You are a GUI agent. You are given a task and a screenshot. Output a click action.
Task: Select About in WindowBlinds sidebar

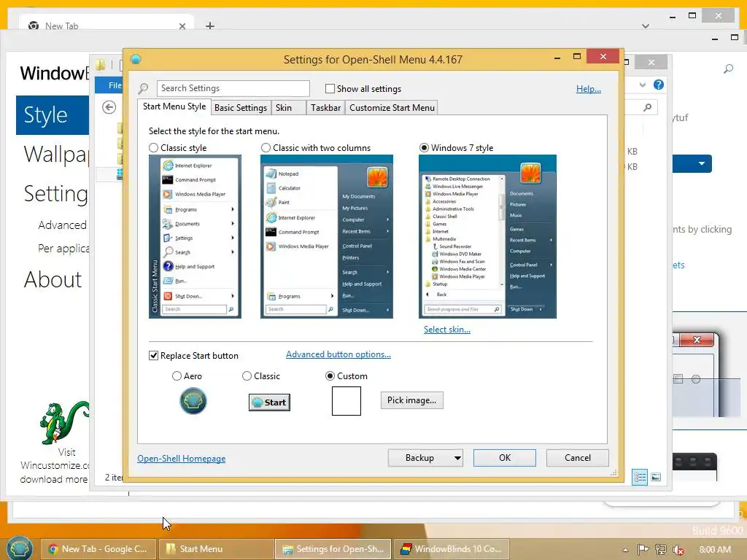pos(53,279)
